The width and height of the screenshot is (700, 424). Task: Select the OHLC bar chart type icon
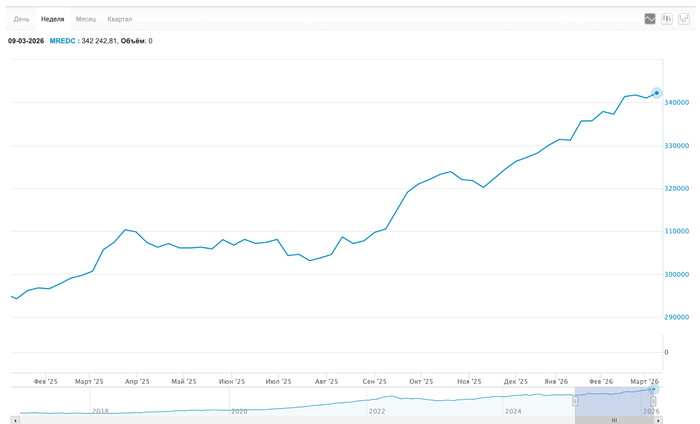684,19
